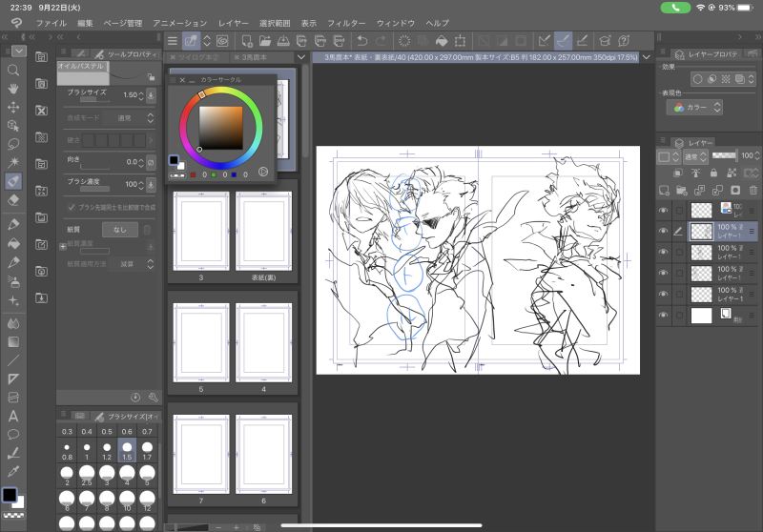Select the Text tool
Screen dimensions: 763x532
[x=13, y=417]
